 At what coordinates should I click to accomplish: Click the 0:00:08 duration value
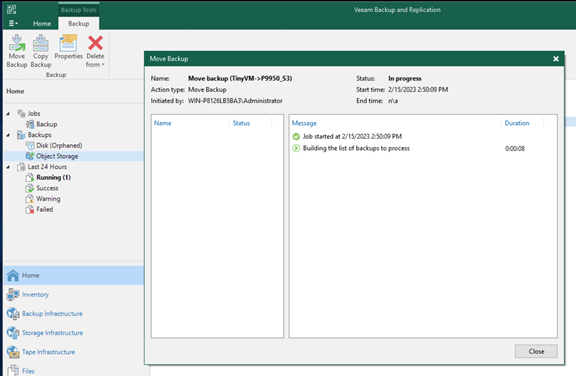coord(515,148)
